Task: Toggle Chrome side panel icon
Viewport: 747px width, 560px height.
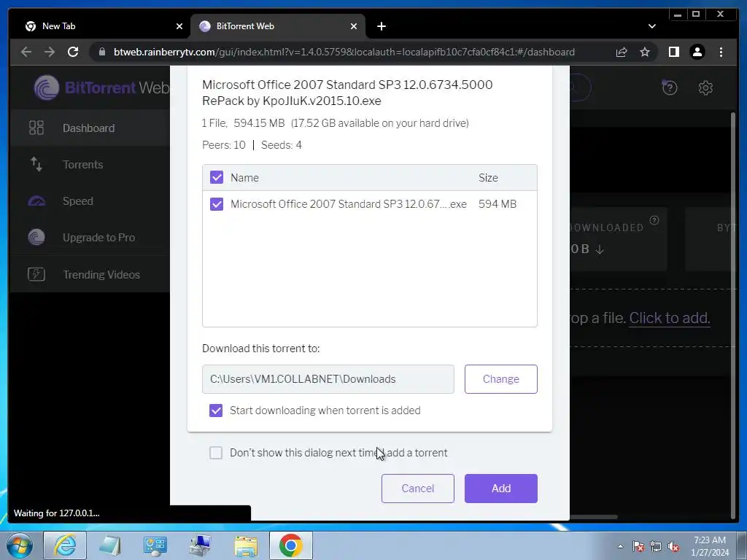Action: coord(673,52)
